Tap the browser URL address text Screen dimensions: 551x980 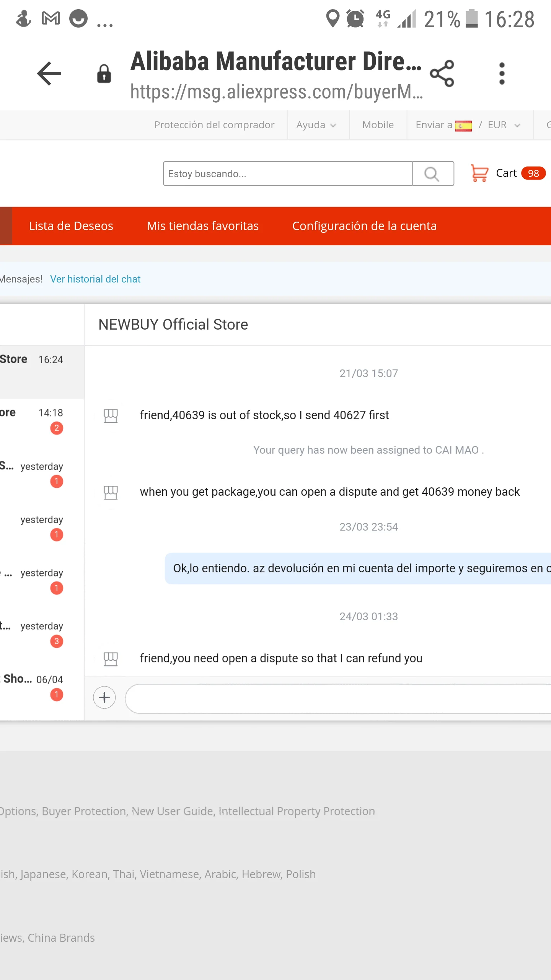(276, 92)
